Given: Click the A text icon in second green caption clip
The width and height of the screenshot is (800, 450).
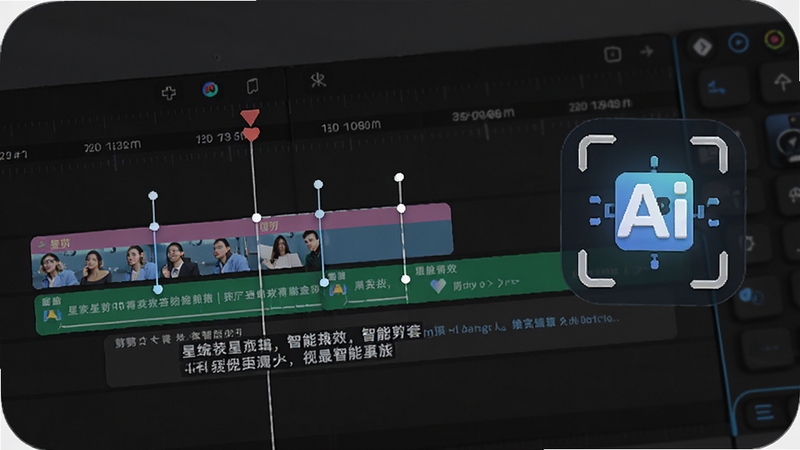Looking at the screenshot, I should (x=338, y=289).
